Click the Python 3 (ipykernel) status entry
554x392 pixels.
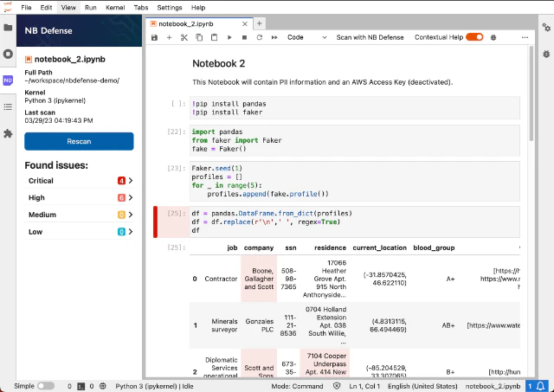(154, 386)
